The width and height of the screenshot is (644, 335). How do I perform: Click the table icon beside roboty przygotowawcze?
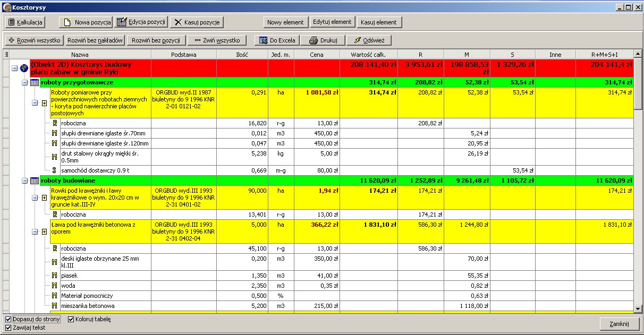[x=34, y=83]
